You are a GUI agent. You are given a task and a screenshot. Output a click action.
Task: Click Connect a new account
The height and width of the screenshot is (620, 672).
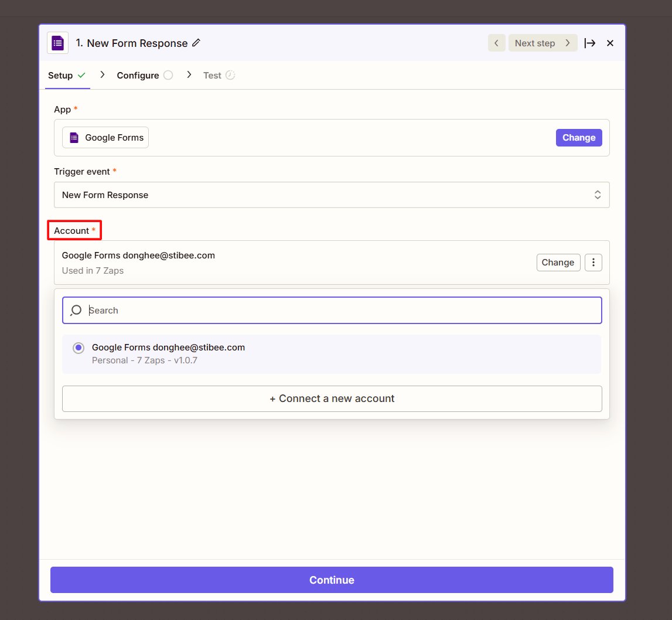[332, 398]
